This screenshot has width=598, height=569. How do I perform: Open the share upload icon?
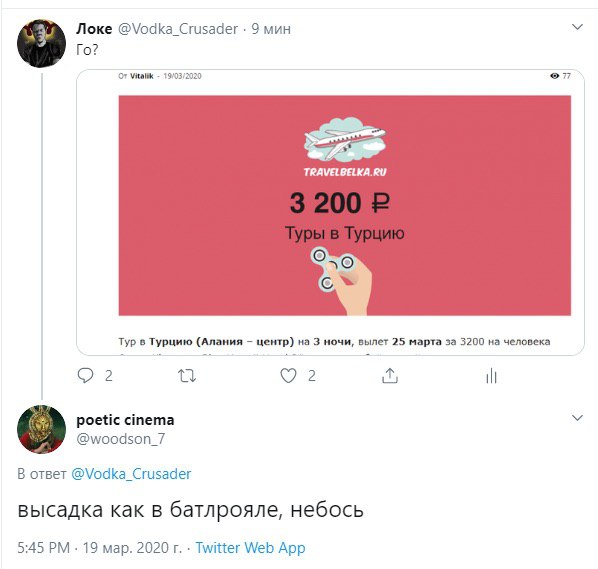point(390,376)
